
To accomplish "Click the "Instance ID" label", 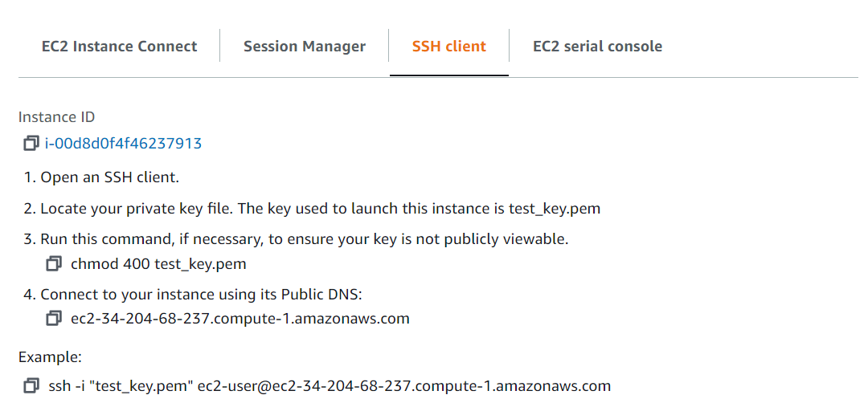I will [x=57, y=117].
